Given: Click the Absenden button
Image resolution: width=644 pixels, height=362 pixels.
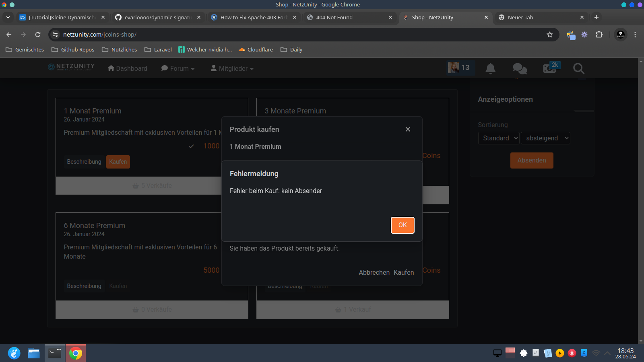Looking at the screenshot, I should 532,160.
